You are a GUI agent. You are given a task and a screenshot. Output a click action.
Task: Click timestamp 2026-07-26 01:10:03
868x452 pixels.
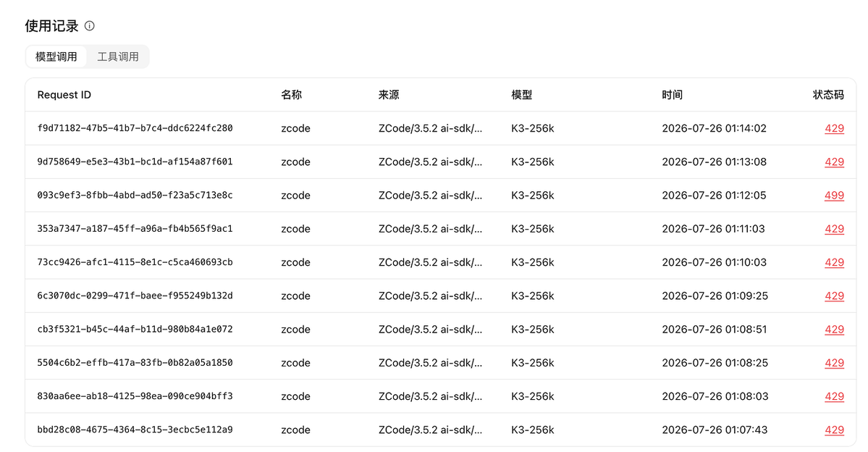pos(714,262)
